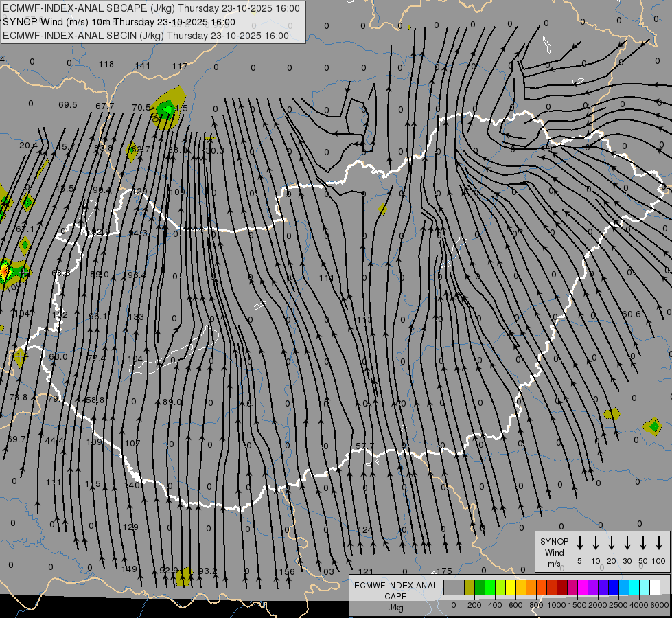Click the 94.3 value on the map
672x618 pixels.
(x=138, y=233)
